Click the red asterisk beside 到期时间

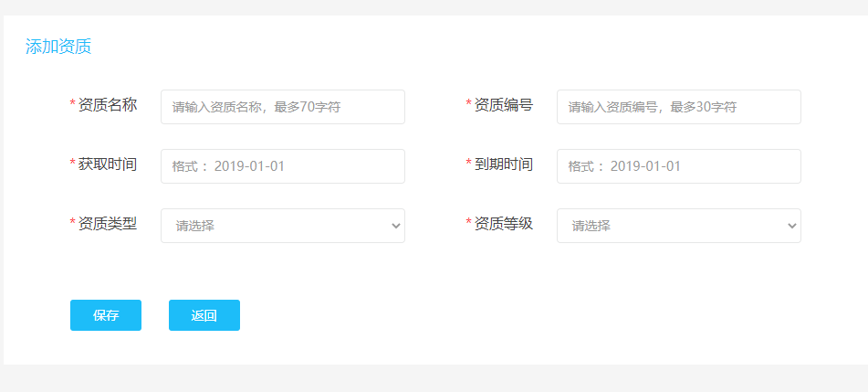469,164
